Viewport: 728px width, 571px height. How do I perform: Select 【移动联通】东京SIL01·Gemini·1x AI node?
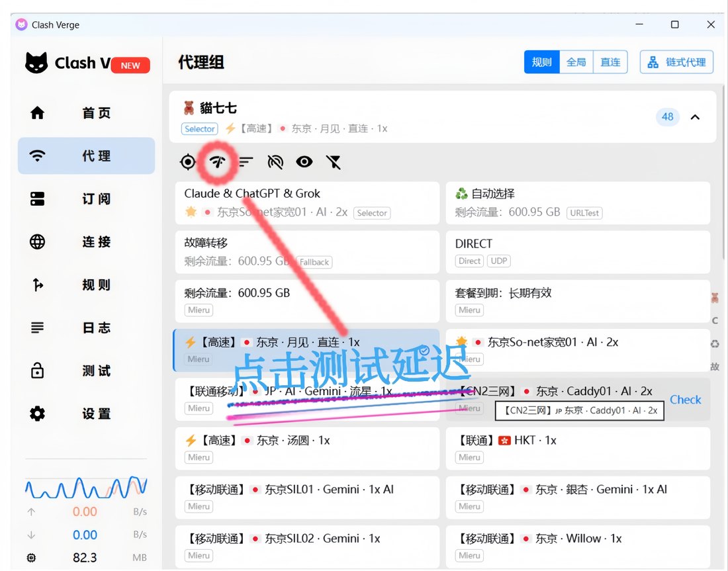click(x=307, y=498)
